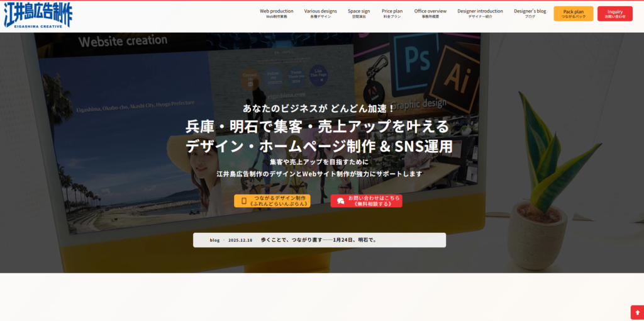The width and height of the screenshot is (644, 321).
Task: Open the Web production menu
Action: tap(276, 13)
